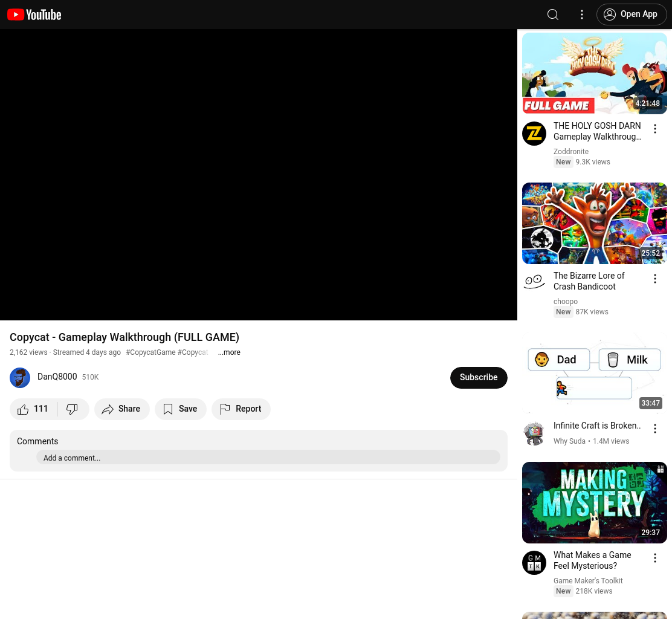Open Zoddronite channel avatar
This screenshot has height=619, width=672.
pyautogui.click(x=534, y=134)
